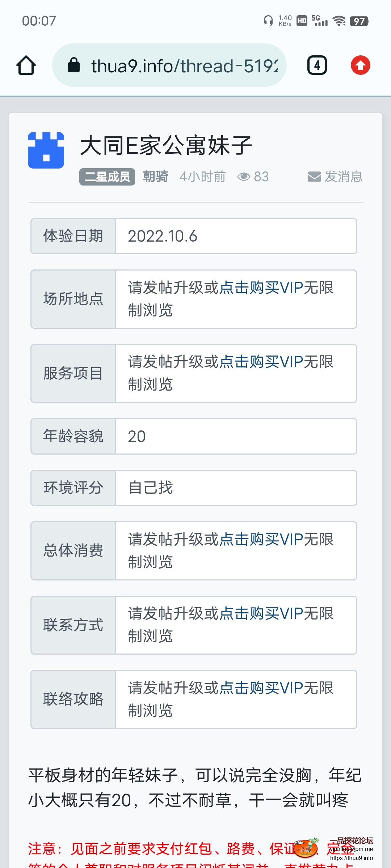Tap the padlock site security icon

tap(74, 65)
